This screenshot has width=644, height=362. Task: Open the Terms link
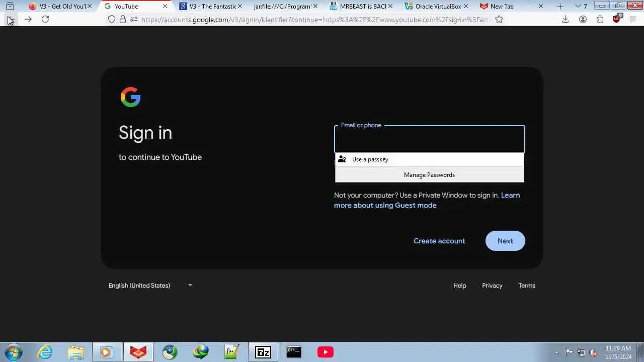click(x=527, y=286)
